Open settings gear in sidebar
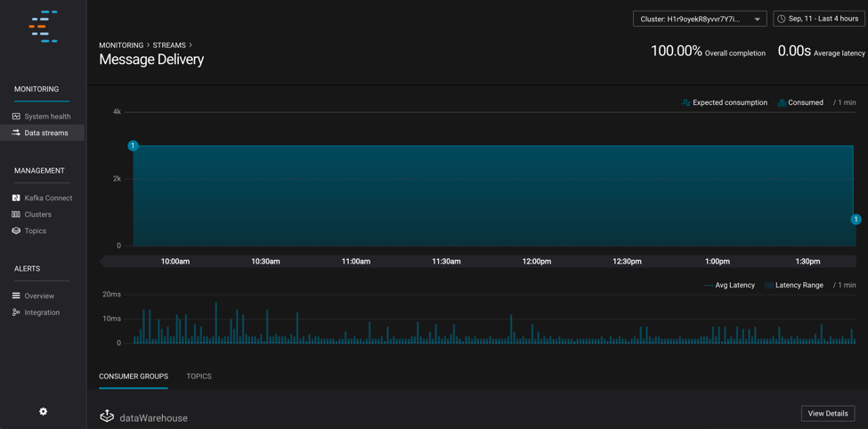 (43, 411)
